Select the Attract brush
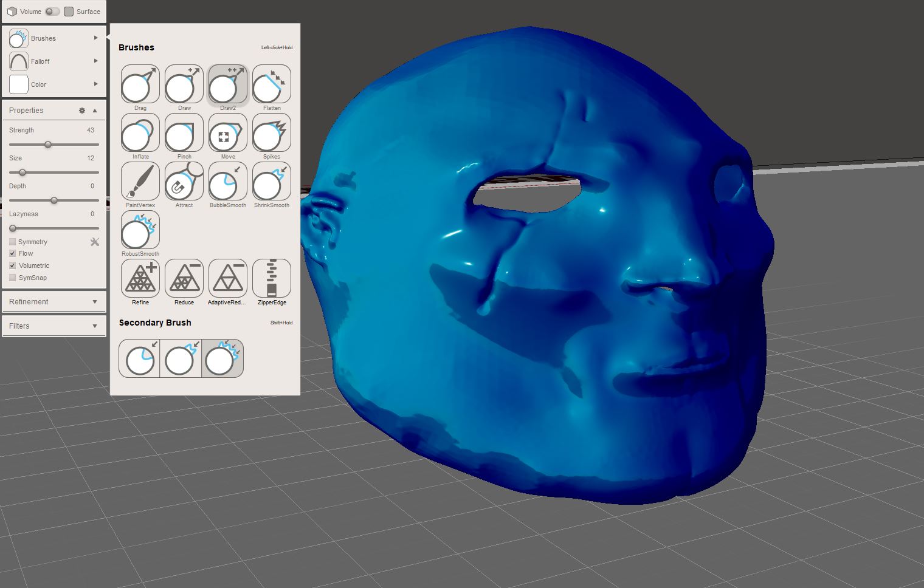This screenshot has height=588, width=924. (183, 182)
